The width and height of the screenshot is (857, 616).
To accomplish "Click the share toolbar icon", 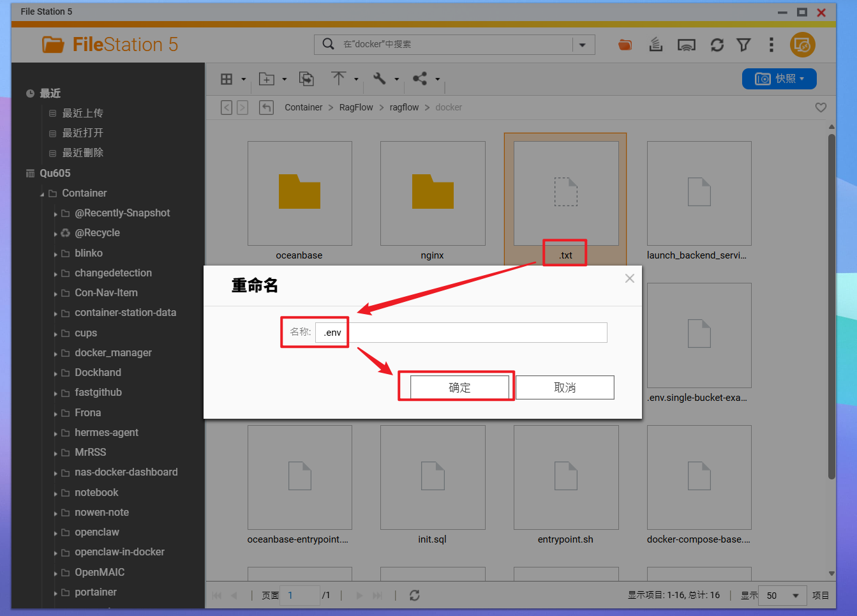I will point(420,79).
